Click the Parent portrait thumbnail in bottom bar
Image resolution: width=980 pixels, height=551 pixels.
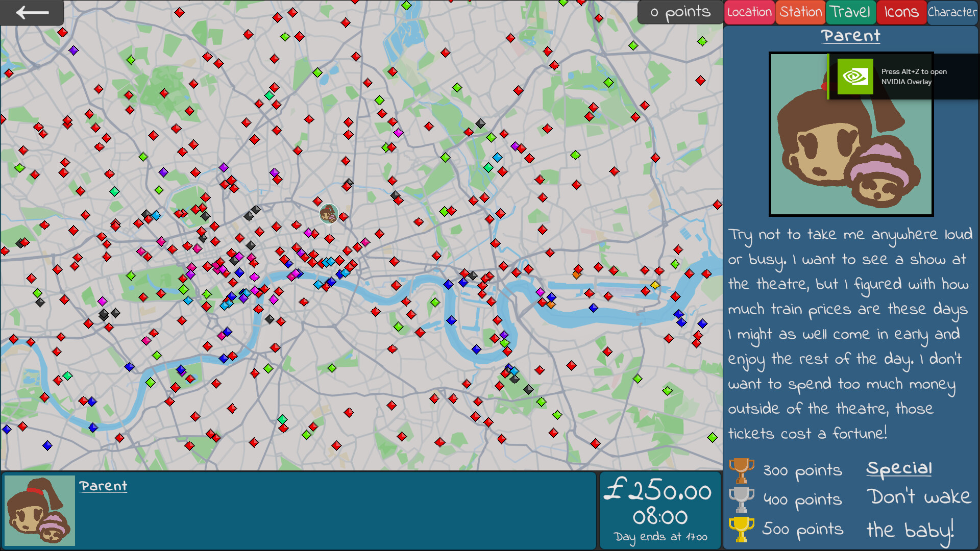(x=40, y=511)
